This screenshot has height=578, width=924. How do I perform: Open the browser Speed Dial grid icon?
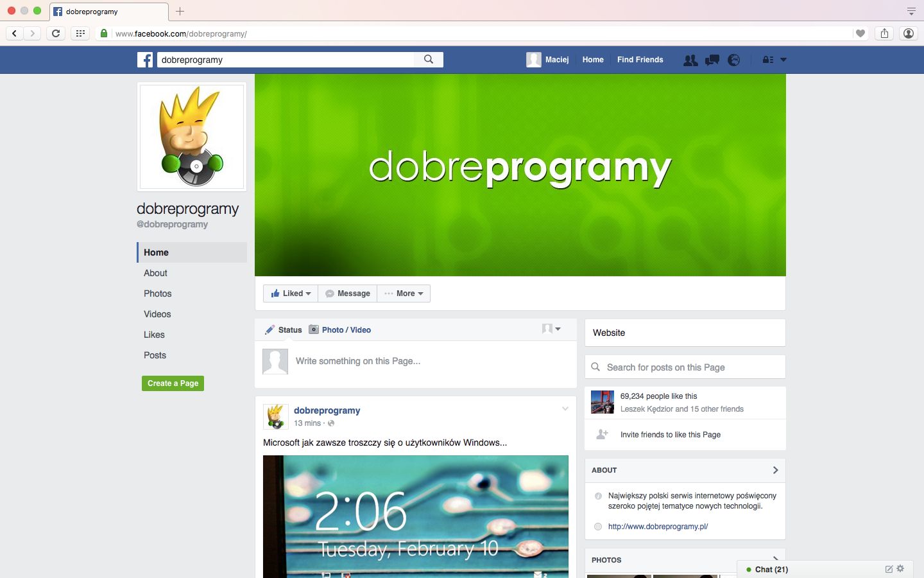coord(80,33)
